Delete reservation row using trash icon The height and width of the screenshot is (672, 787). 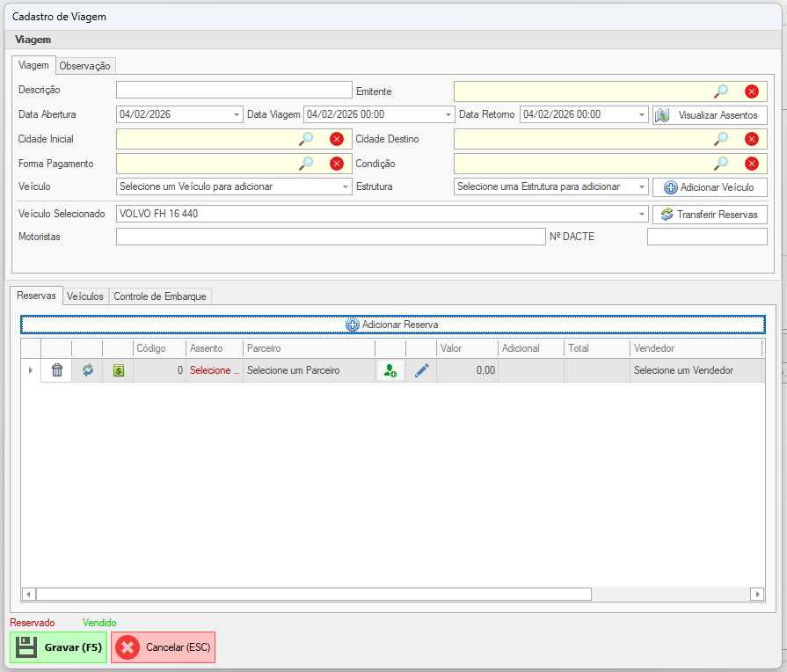[57, 370]
